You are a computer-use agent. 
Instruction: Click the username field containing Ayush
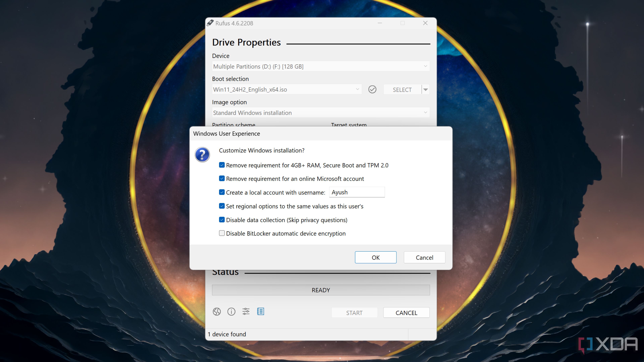357,192
